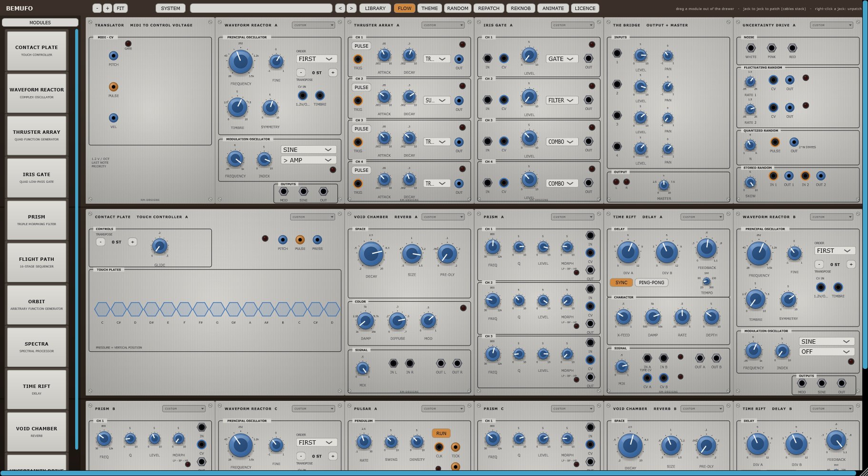868x476 pixels.
Task: Click Quantized Random PULSE jack
Action: [x=775, y=142]
